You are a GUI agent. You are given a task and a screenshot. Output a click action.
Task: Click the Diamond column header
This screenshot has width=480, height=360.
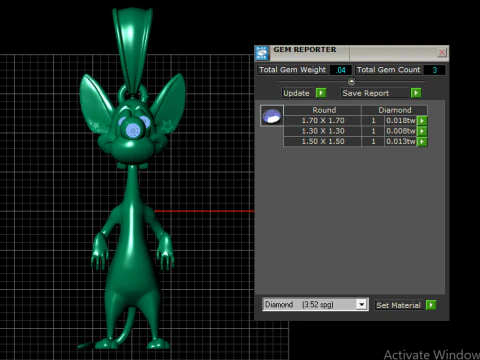395,110
